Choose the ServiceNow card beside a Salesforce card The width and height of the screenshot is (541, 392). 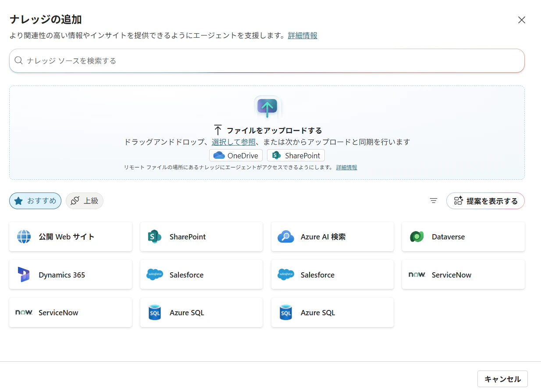463,274
